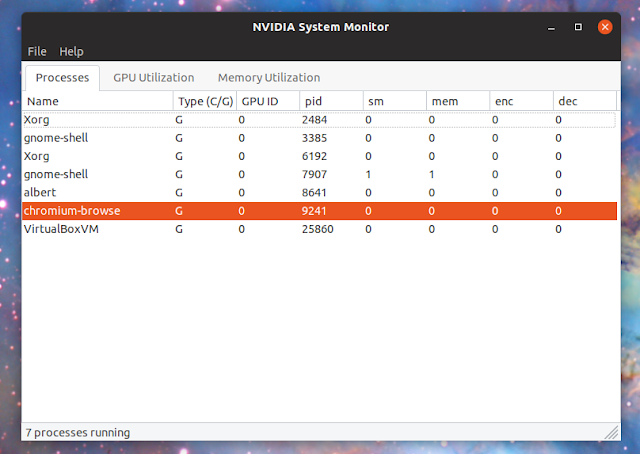
Task: Click pid value 9241
Action: pos(314,211)
